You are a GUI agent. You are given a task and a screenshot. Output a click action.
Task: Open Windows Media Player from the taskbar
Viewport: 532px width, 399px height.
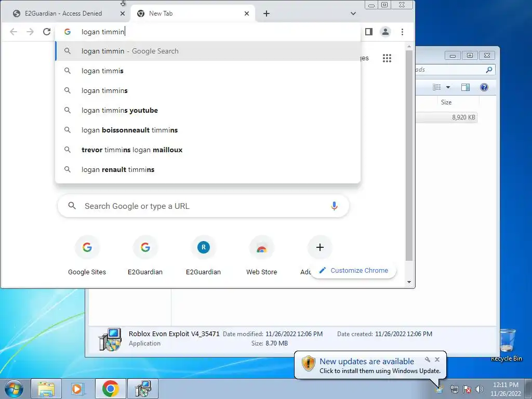tap(77, 389)
